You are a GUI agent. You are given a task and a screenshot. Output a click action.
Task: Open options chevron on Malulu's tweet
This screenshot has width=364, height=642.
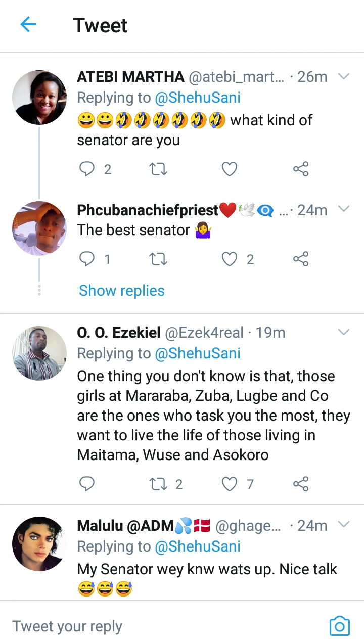pyautogui.click(x=344, y=525)
